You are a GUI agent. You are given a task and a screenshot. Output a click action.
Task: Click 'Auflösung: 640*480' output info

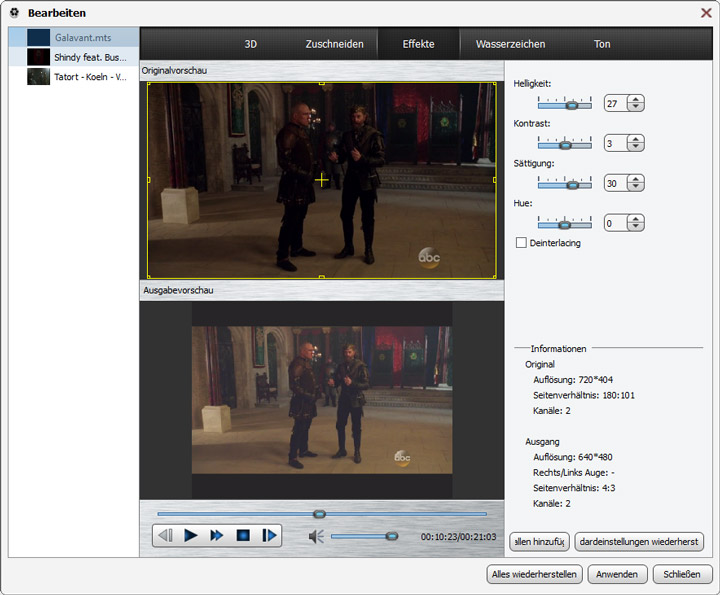pos(573,457)
